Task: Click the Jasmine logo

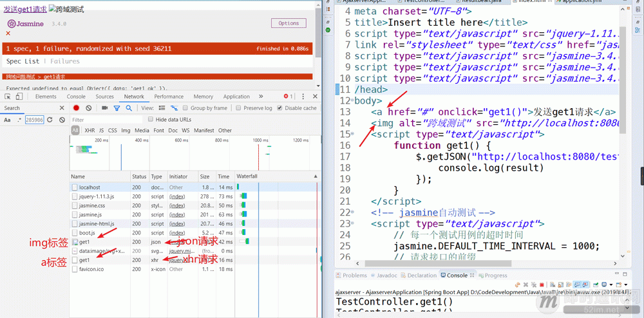Action: click(26, 23)
